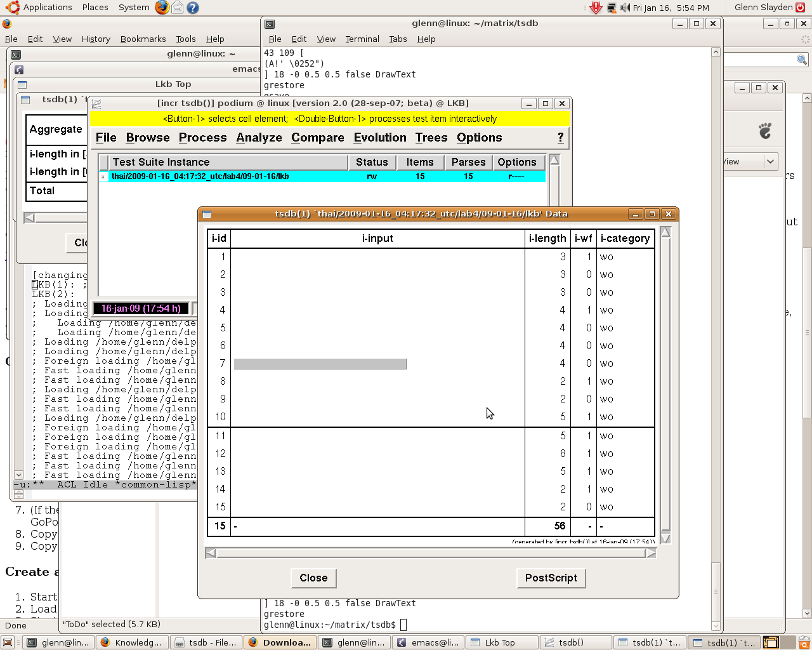Open View menu in the terminal window
This screenshot has height=650, width=812.
(326, 39)
